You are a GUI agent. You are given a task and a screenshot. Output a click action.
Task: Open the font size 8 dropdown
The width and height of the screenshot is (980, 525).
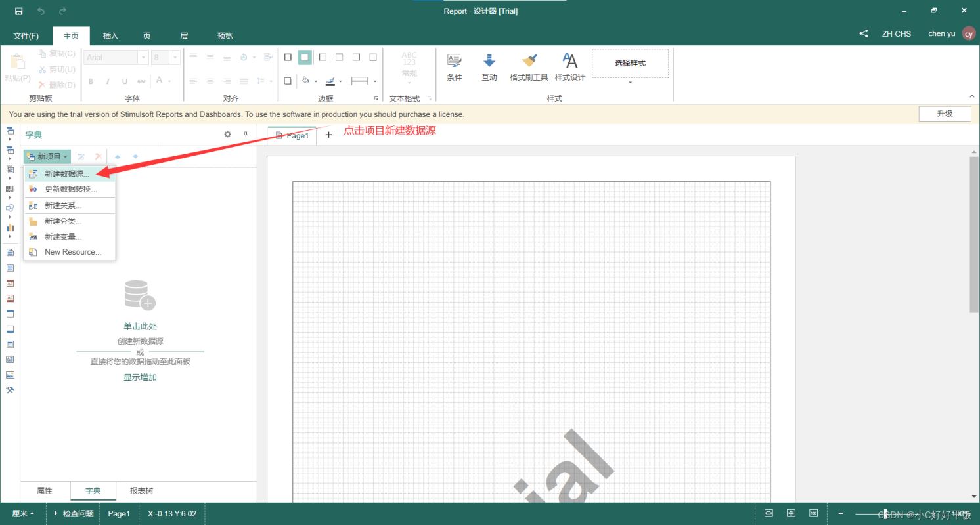175,58
